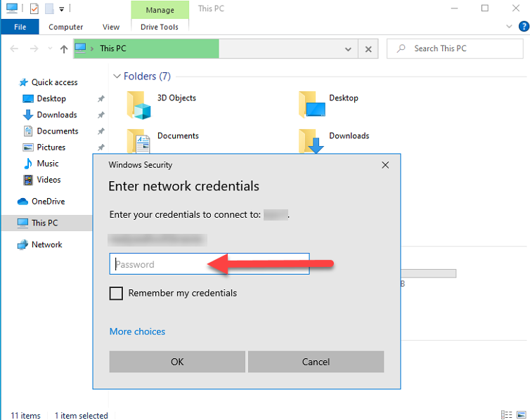The width and height of the screenshot is (530, 420).
Task: Open the Customize Quick Access Toolbar dropdown arrow
Action: pyautogui.click(x=62, y=9)
